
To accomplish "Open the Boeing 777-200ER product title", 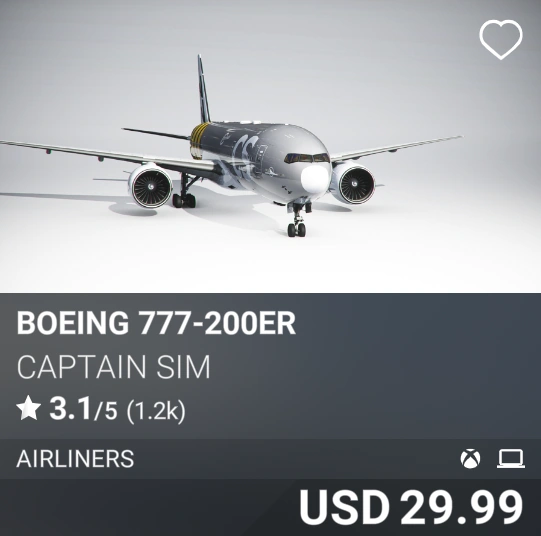I will click(156, 323).
